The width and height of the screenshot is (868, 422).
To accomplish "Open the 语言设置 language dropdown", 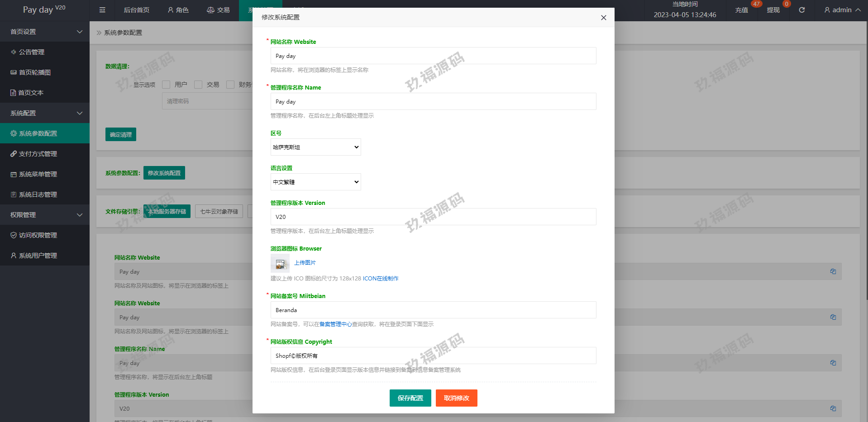I will (x=315, y=182).
